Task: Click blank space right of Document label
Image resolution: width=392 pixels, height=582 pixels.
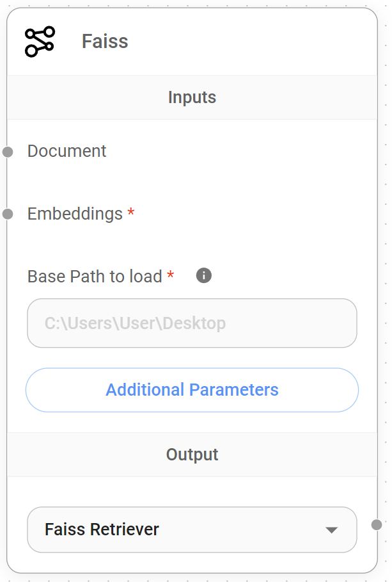Action: click(x=243, y=151)
